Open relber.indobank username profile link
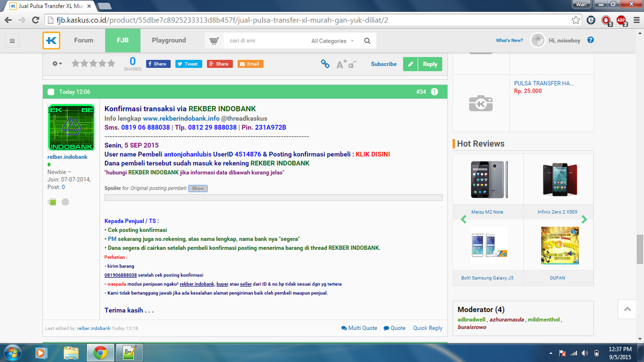 point(67,157)
